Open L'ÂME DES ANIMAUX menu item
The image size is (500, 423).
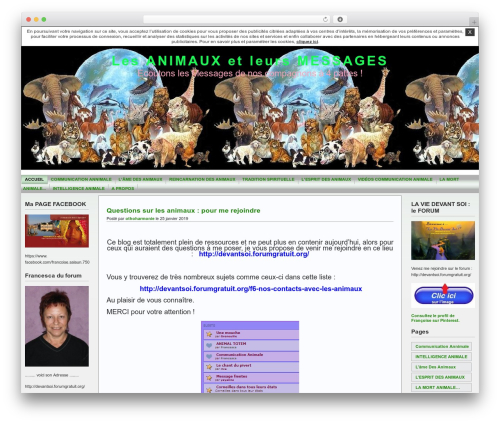point(140,179)
